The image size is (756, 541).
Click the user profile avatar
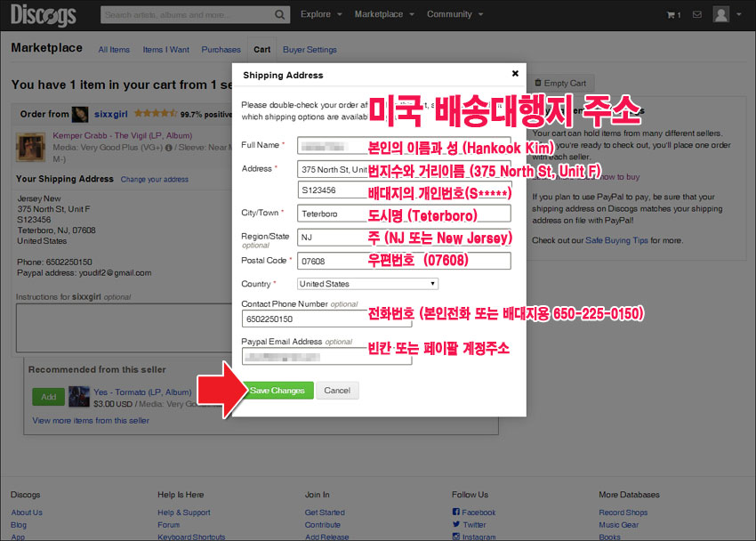pos(720,14)
